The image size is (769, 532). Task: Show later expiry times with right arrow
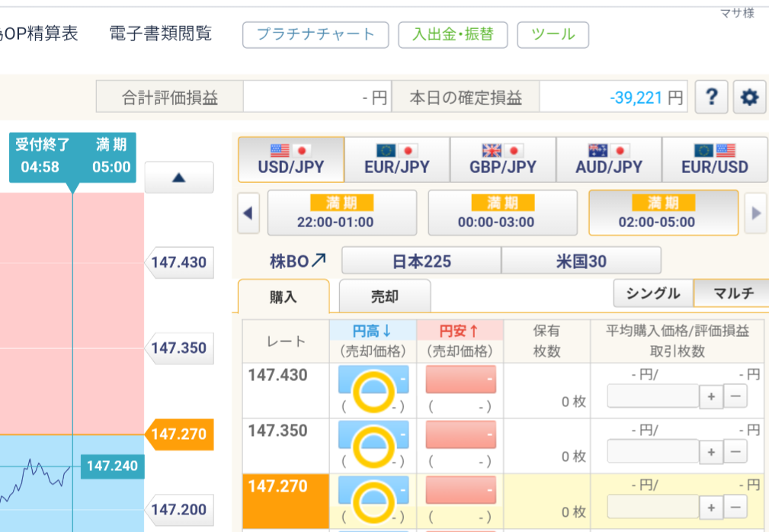click(755, 213)
